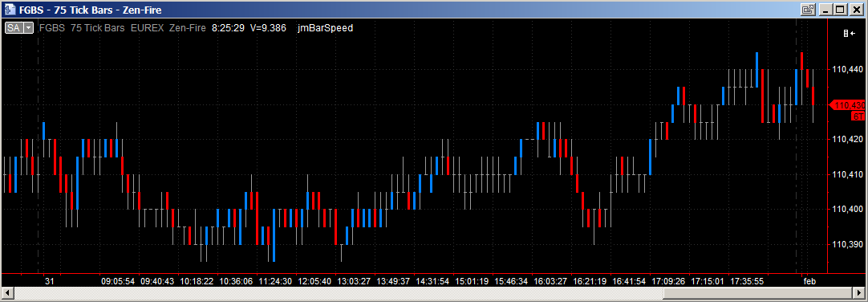Click the 13:49:37 time axis label
The image size is (868, 302).
point(393,281)
